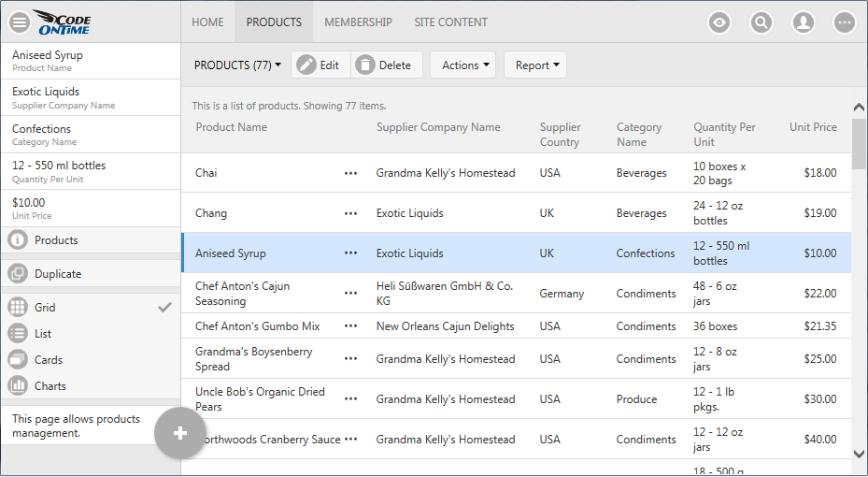
Task: Select the Grid view icon
Action: 18,308
